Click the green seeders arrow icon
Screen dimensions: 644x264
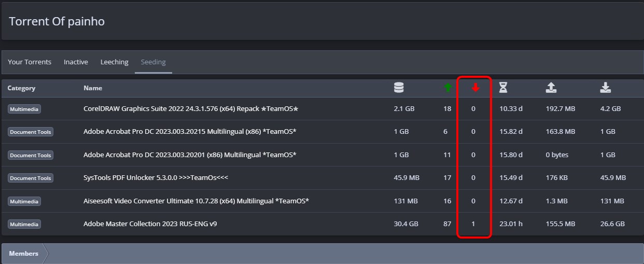448,88
